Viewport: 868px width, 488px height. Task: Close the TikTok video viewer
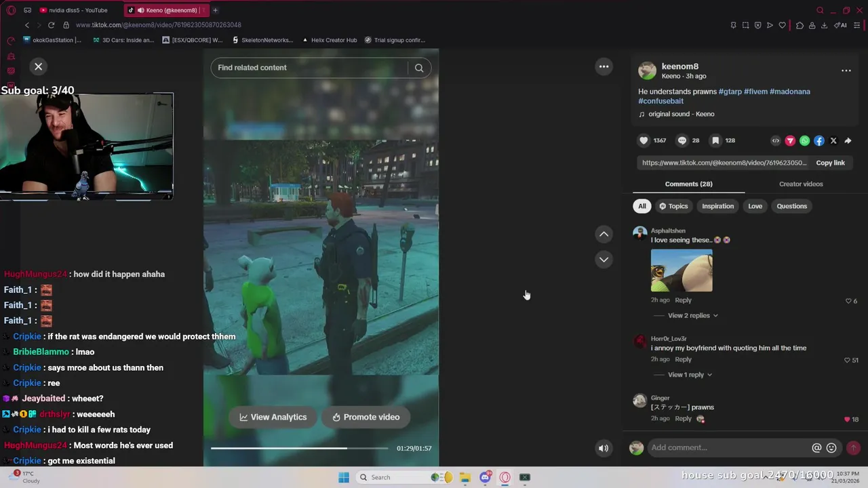38,66
